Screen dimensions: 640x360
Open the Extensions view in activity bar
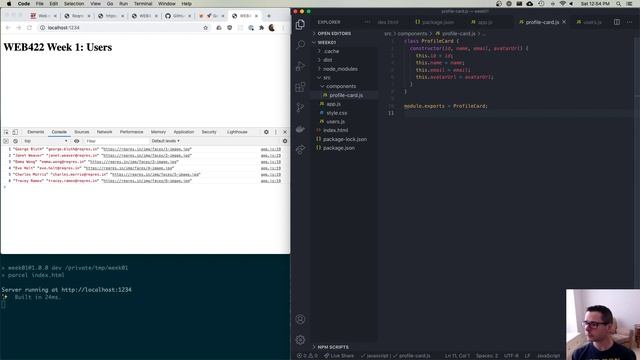(300, 87)
